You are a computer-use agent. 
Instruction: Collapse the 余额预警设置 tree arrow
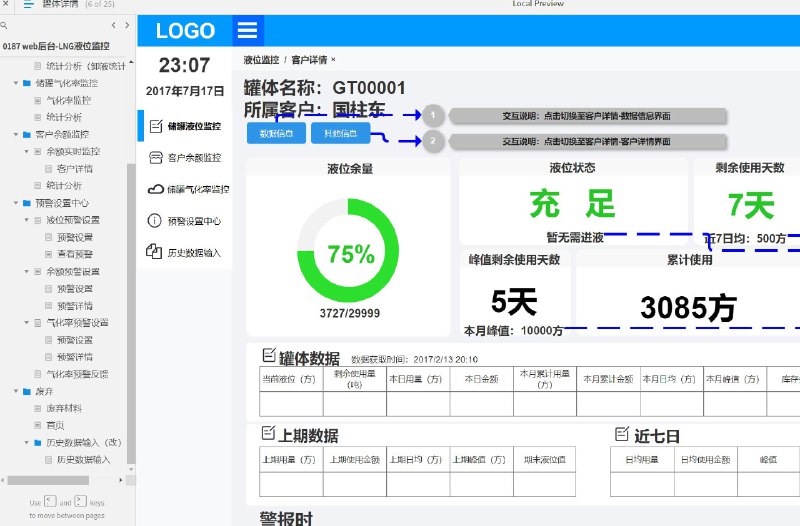pos(27,271)
